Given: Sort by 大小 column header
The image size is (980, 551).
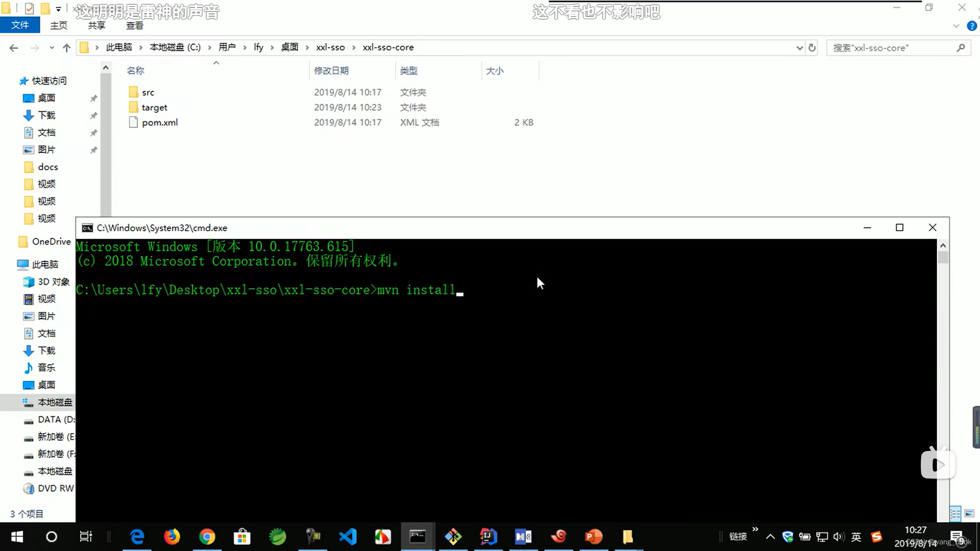Looking at the screenshot, I should [x=495, y=70].
